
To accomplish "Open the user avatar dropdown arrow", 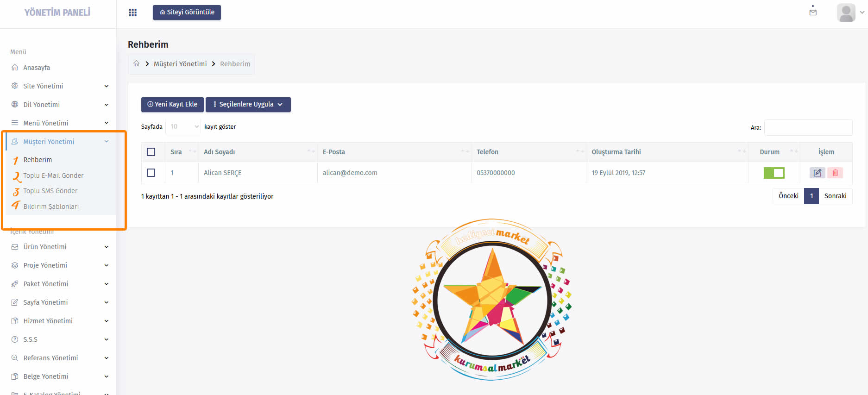I will point(862,13).
